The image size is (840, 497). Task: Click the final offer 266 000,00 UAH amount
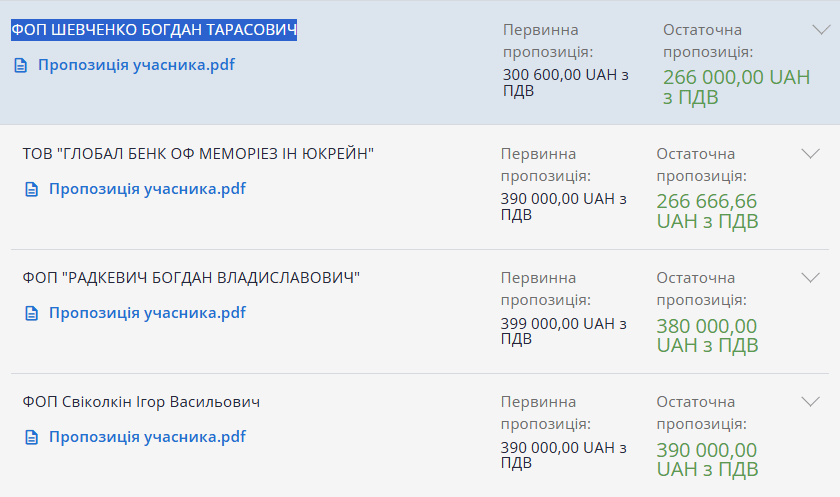click(x=737, y=87)
